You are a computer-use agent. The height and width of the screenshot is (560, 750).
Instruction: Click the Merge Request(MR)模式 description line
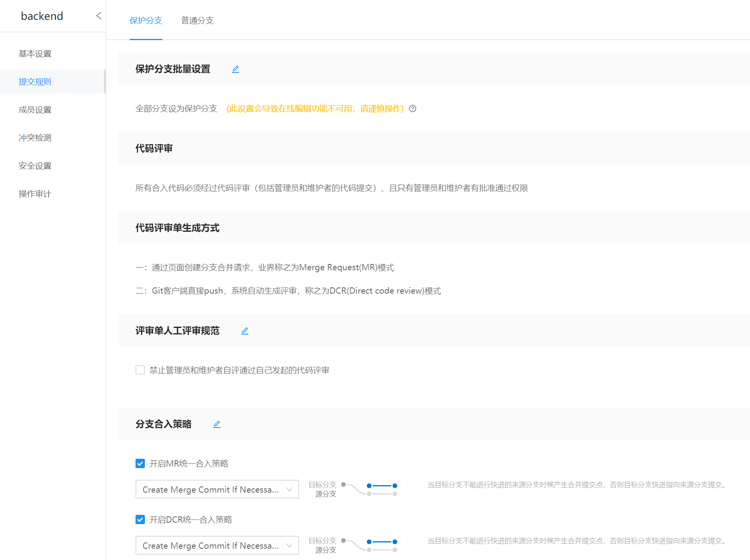click(265, 268)
